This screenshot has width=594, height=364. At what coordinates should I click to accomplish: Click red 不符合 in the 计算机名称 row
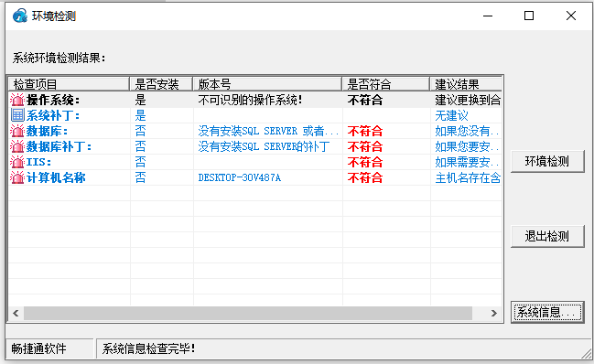coord(365,177)
